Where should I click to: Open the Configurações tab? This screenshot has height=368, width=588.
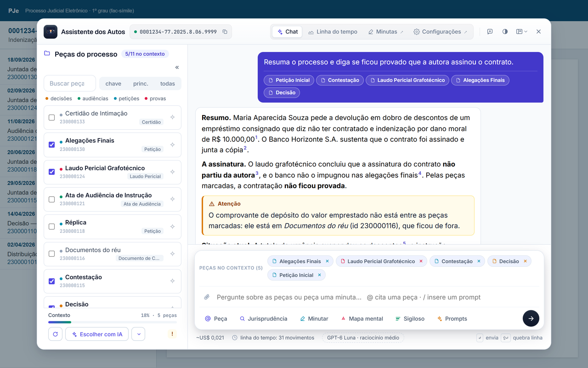(441, 32)
